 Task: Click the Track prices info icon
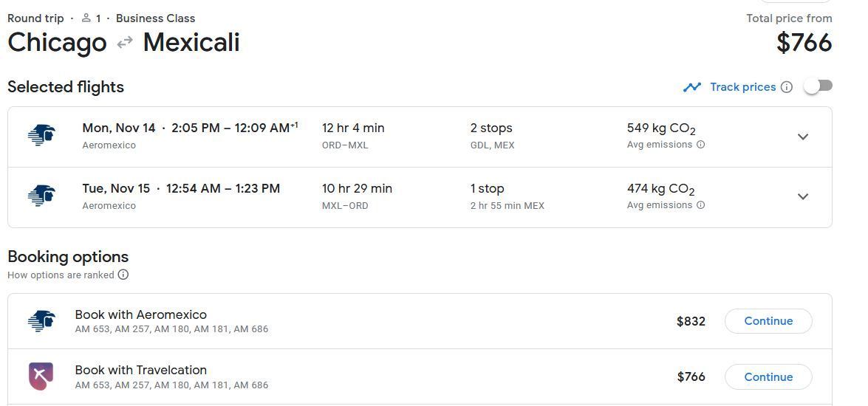(787, 87)
